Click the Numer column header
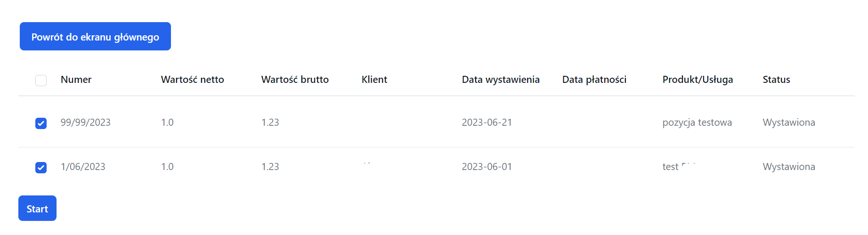 [x=76, y=80]
